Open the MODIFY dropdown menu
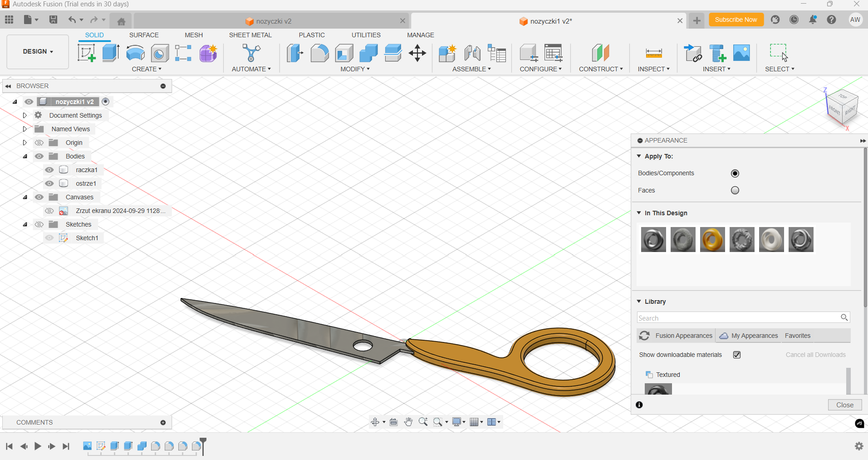Viewport: 868px width, 460px height. (355, 69)
